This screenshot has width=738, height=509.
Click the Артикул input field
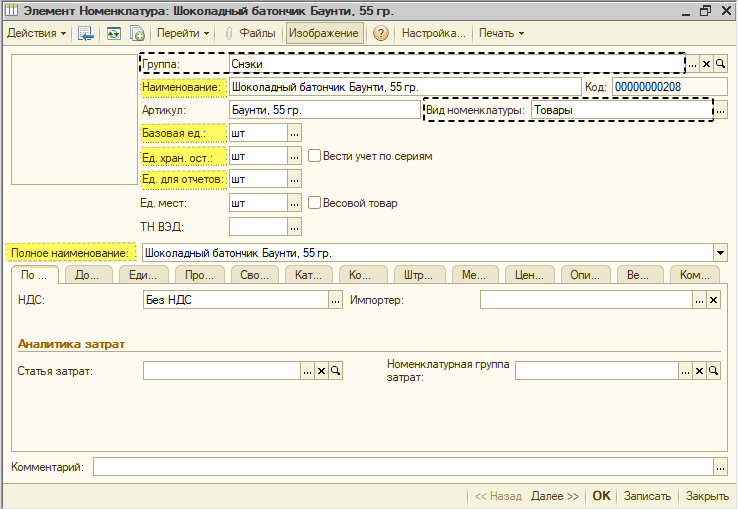pyautogui.click(x=325, y=110)
